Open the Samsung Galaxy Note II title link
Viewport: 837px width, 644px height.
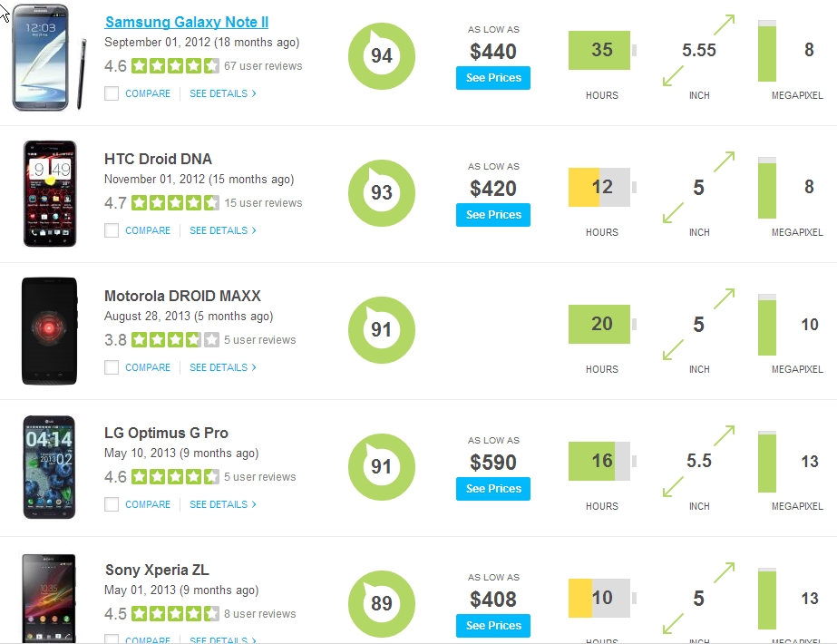pyautogui.click(x=187, y=22)
